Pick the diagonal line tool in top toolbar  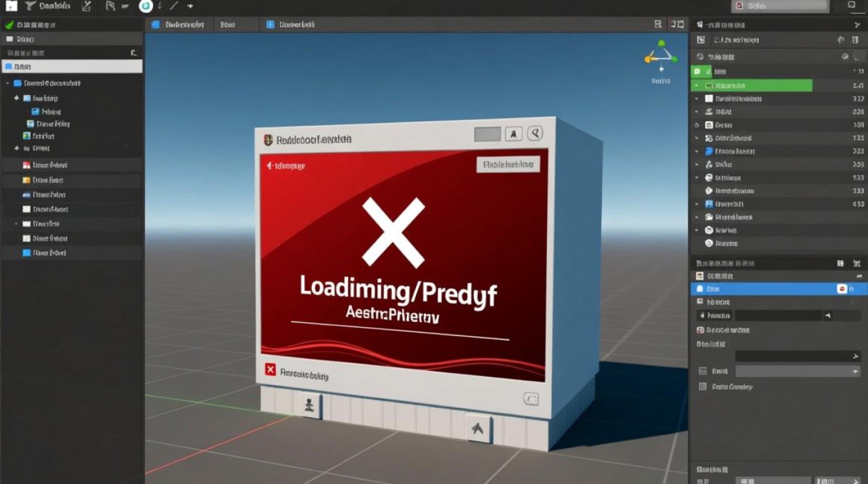tap(172, 6)
